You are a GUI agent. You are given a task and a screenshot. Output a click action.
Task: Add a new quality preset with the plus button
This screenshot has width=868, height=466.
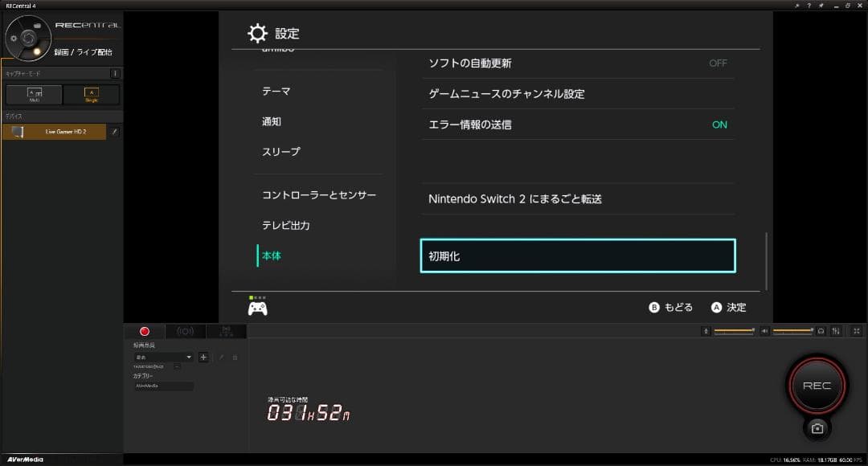click(203, 357)
